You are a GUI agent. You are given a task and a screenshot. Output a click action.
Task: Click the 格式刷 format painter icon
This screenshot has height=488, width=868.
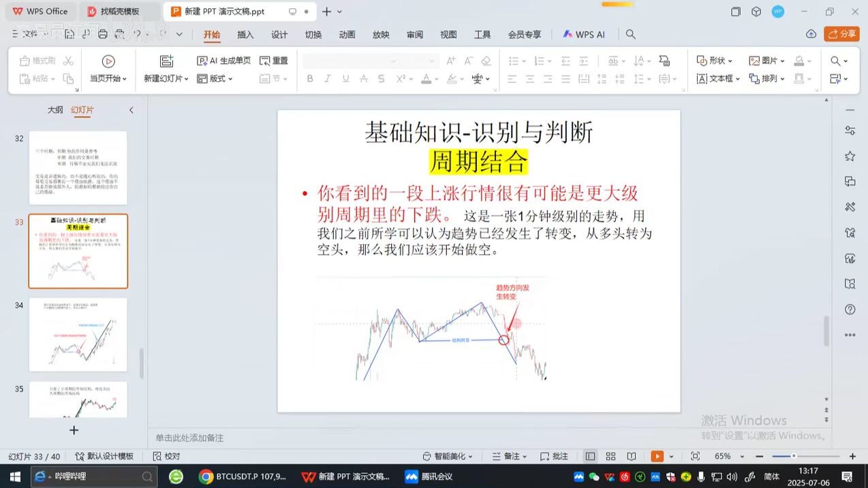[x=38, y=61]
